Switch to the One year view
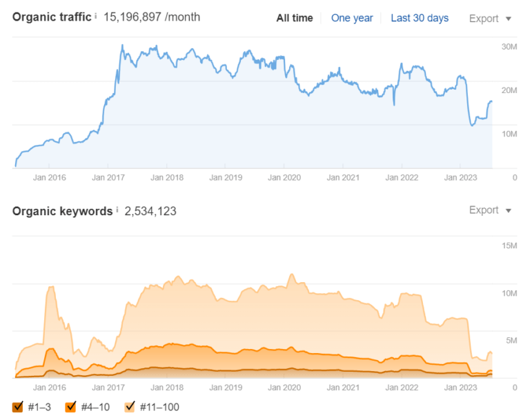 [351, 19]
